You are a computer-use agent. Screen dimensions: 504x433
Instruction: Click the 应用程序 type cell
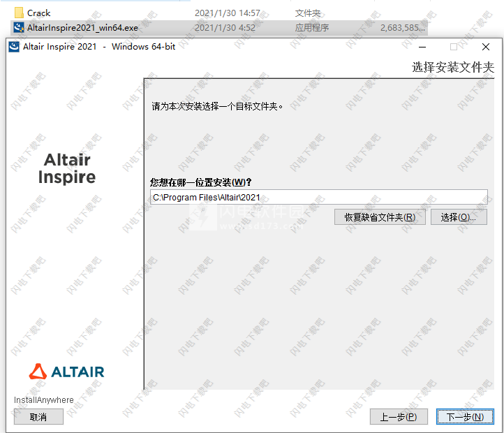click(312, 28)
